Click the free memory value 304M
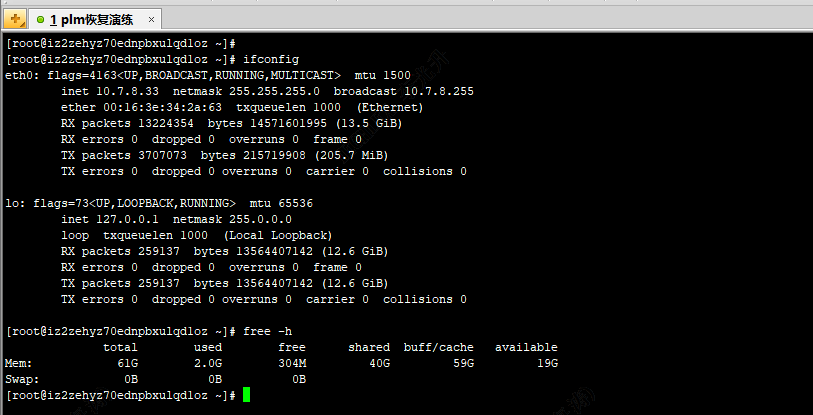Screen dimensions: 813x415 (292, 363)
